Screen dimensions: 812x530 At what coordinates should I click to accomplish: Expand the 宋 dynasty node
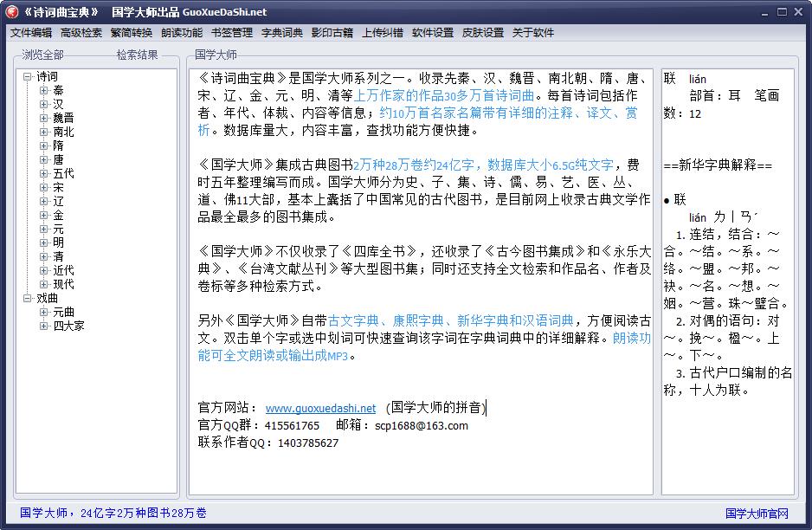point(44,188)
